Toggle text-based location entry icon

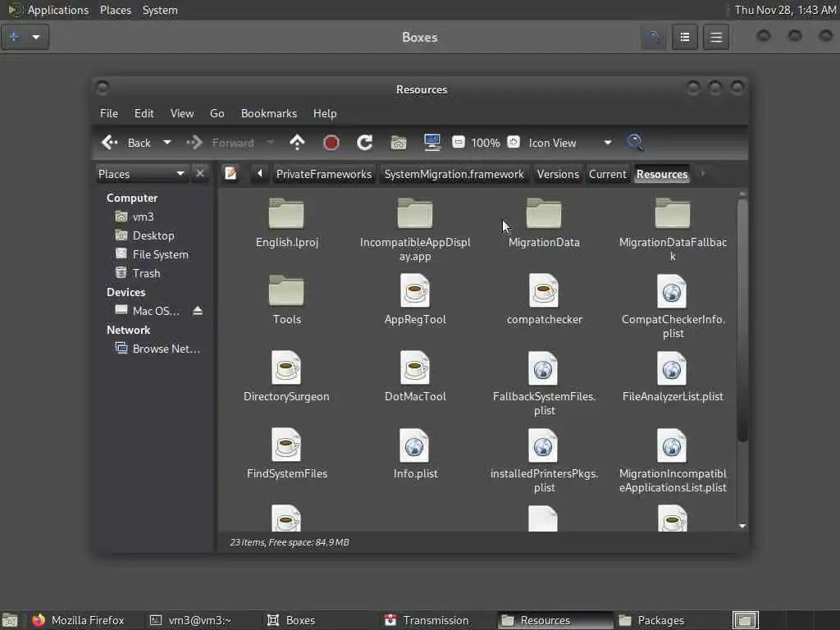(231, 174)
